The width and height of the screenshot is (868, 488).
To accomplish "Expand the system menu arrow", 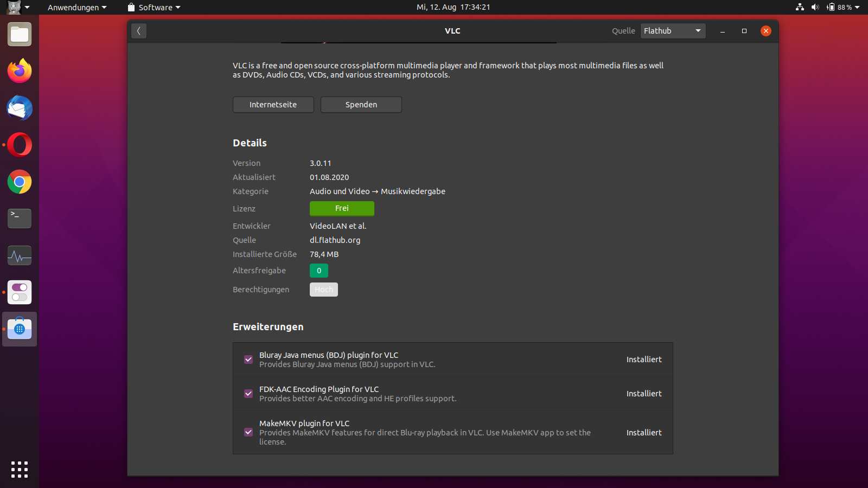I will tap(857, 7).
